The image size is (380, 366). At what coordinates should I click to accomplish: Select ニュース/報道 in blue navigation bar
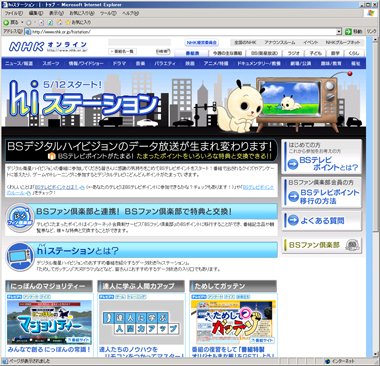[19, 63]
